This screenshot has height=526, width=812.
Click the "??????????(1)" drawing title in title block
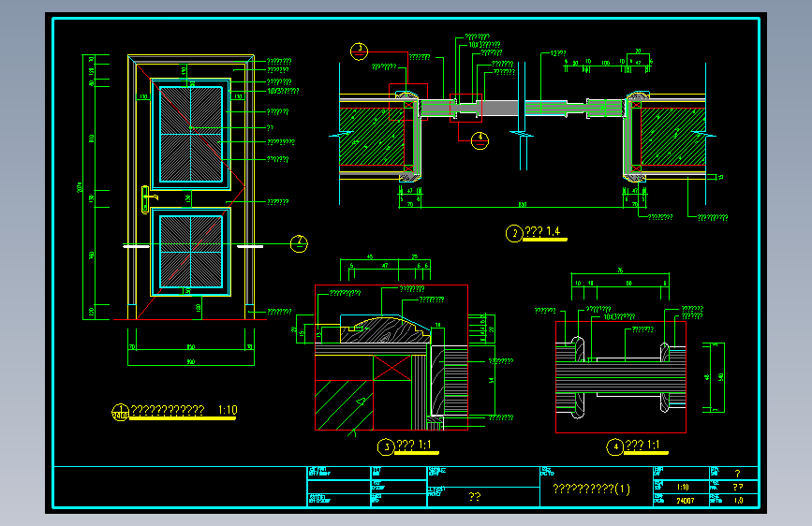click(x=591, y=489)
